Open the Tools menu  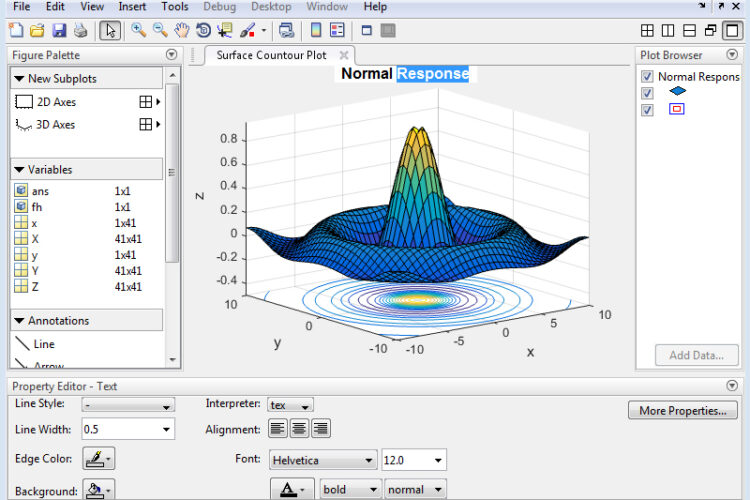pos(175,7)
